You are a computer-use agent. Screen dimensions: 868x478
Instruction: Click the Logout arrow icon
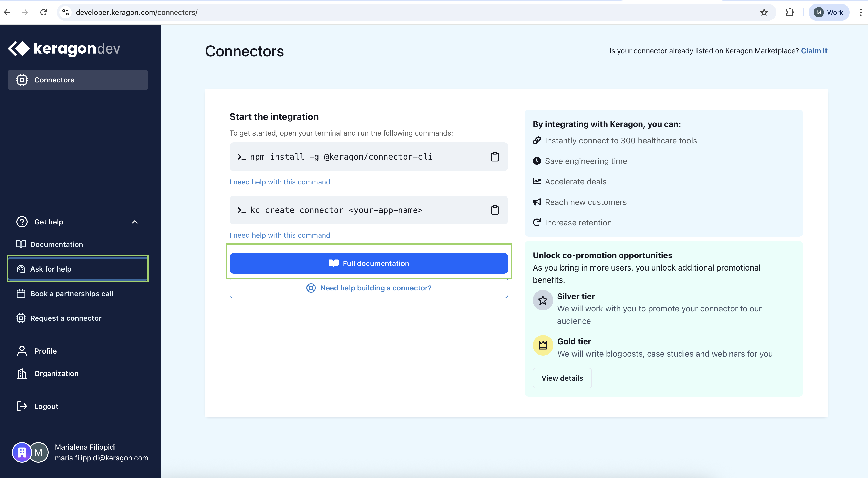click(x=22, y=406)
